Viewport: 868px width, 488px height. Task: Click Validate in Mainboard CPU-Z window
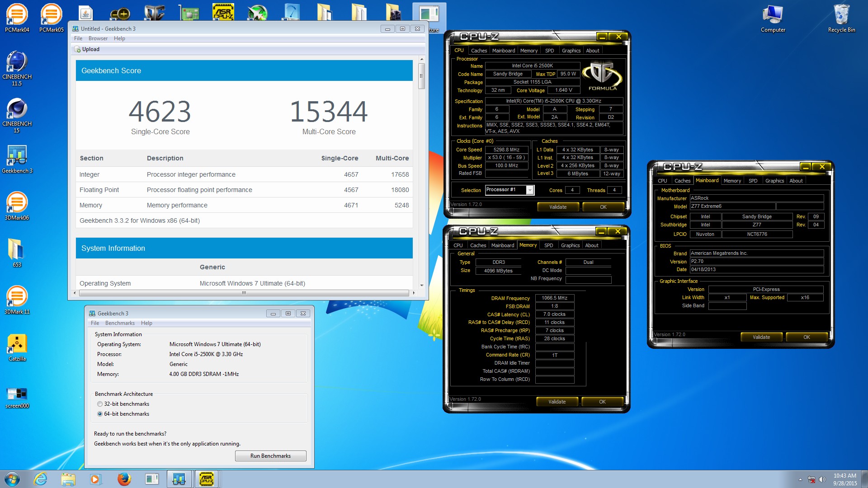click(761, 337)
